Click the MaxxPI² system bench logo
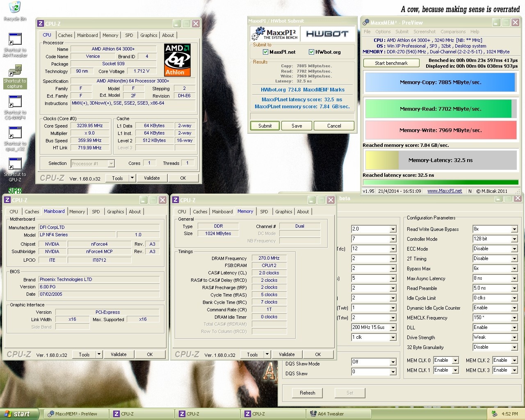 pos(274,34)
